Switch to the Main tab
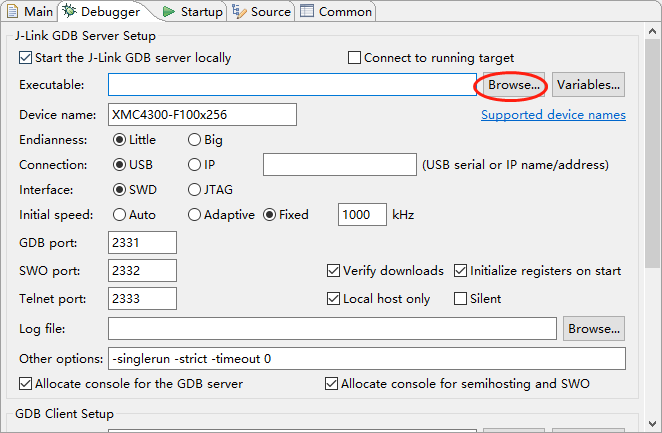Screen dimensions: 662x433 30,11
